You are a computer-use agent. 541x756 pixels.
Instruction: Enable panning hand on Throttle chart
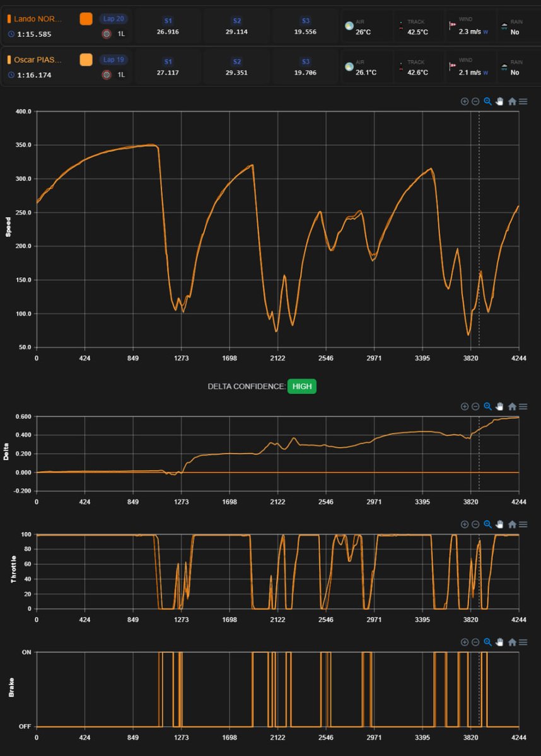click(x=499, y=524)
